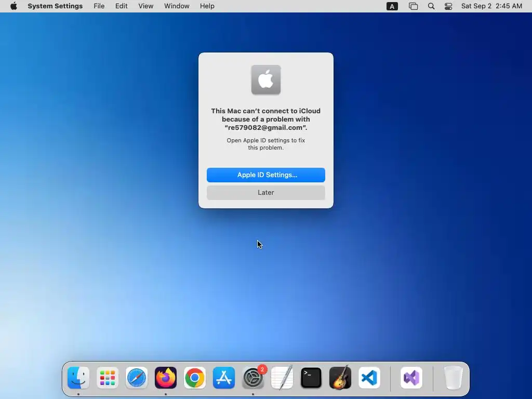Open the App Store from the Dock
The width and height of the screenshot is (532, 399).
224,378
